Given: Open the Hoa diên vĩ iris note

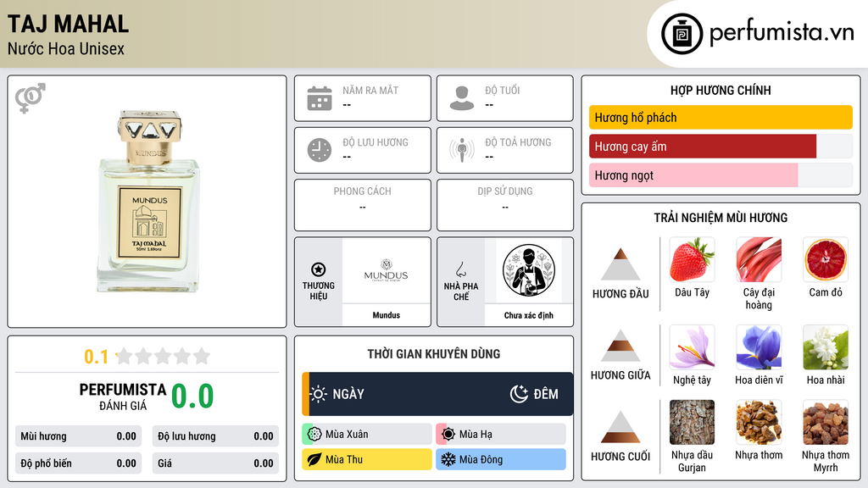Looking at the screenshot, I should 759,355.
